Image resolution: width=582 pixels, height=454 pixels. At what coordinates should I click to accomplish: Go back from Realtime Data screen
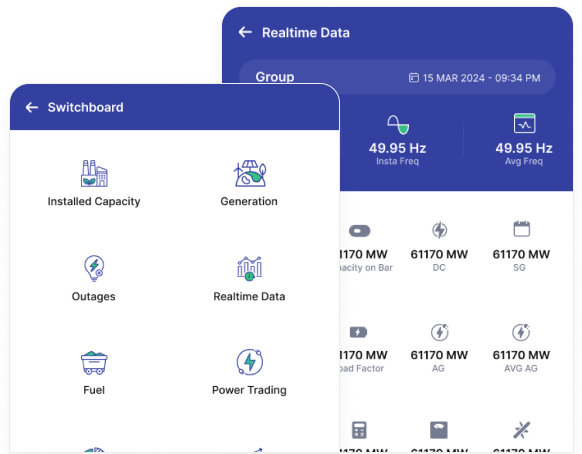[245, 32]
